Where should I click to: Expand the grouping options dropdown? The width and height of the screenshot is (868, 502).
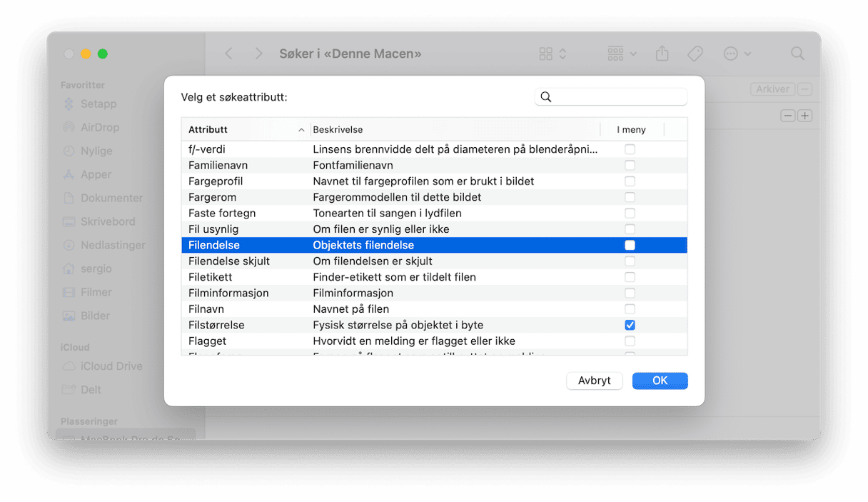point(622,54)
